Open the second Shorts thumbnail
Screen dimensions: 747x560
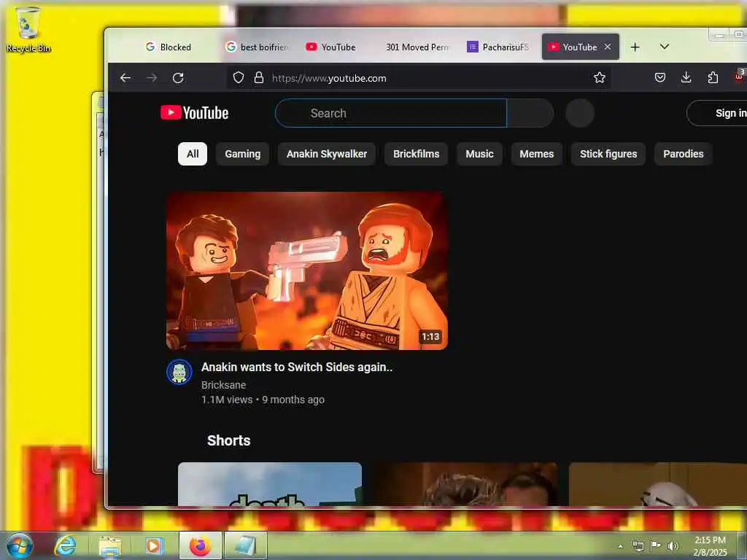pos(465,484)
